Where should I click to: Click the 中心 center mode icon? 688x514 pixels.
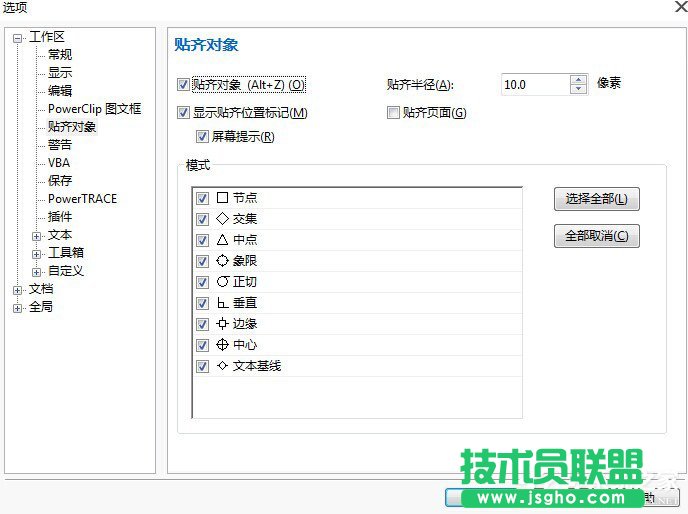(x=222, y=345)
